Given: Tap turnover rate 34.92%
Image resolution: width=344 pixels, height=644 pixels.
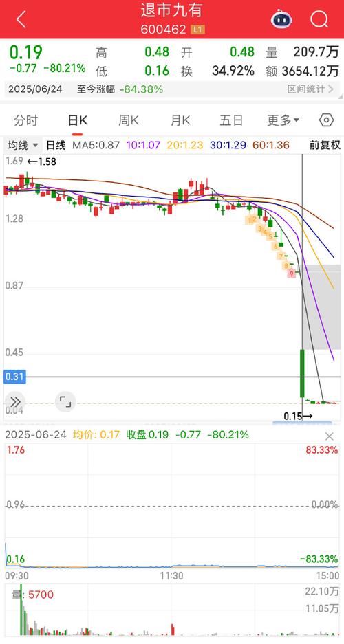Looking at the screenshot, I should point(233,71).
